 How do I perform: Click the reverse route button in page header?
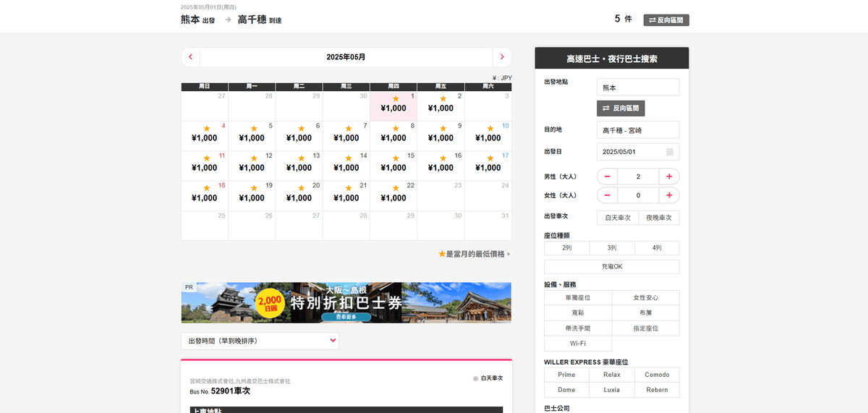tap(666, 20)
